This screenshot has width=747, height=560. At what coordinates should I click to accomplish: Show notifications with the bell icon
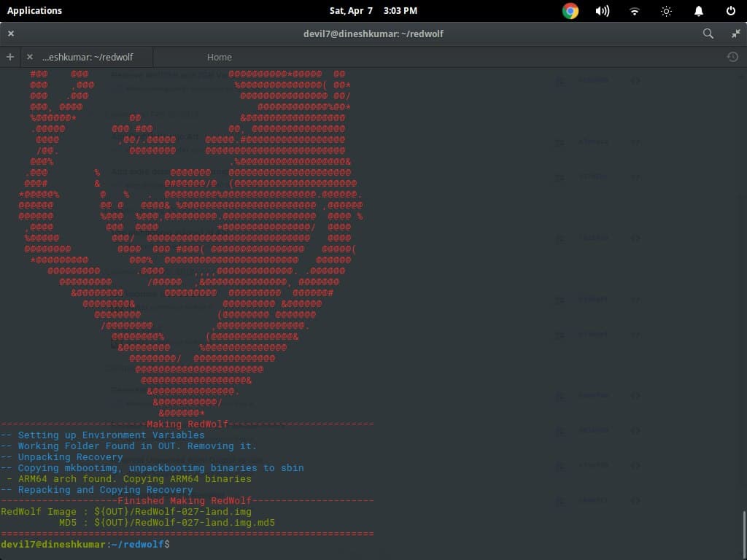[x=698, y=11]
